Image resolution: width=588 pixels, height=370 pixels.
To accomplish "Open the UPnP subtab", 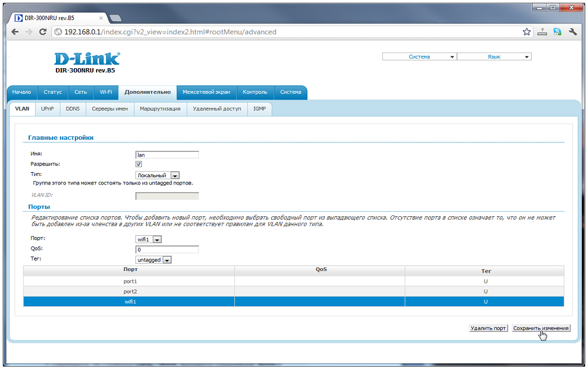I will tap(47, 109).
